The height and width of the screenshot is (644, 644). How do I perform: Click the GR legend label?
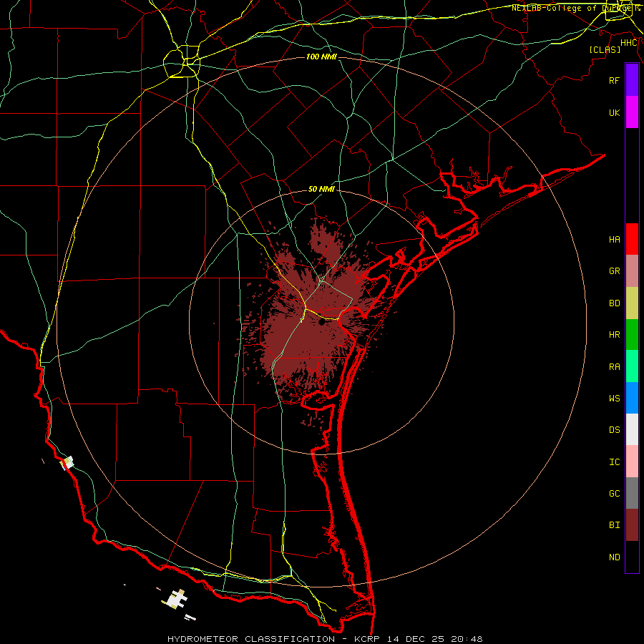click(615, 271)
